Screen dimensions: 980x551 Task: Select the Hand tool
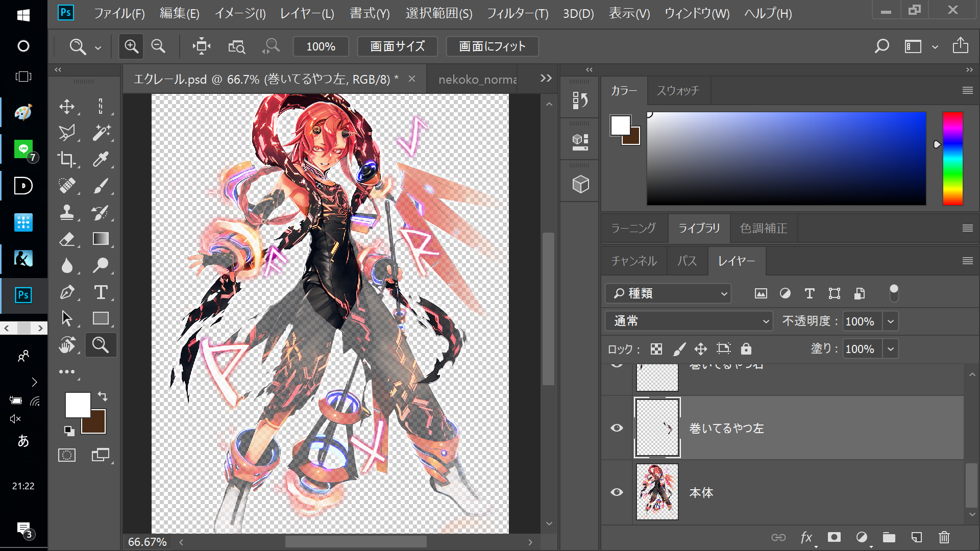point(67,345)
